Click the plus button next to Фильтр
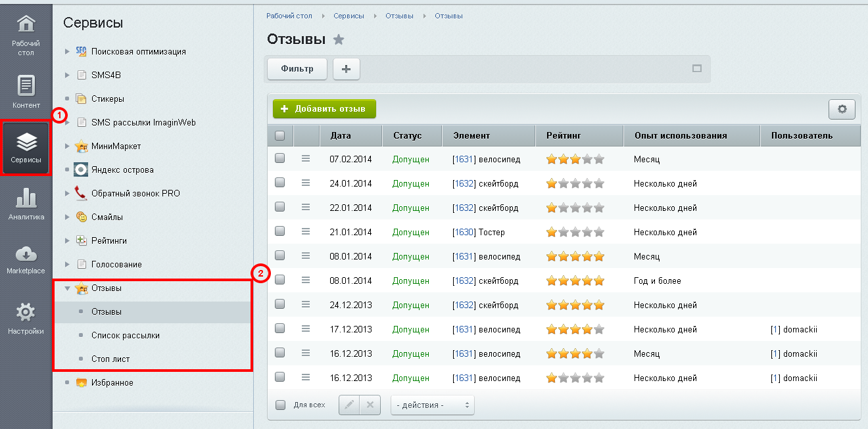The width and height of the screenshot is (868, 429). [347, 69]
